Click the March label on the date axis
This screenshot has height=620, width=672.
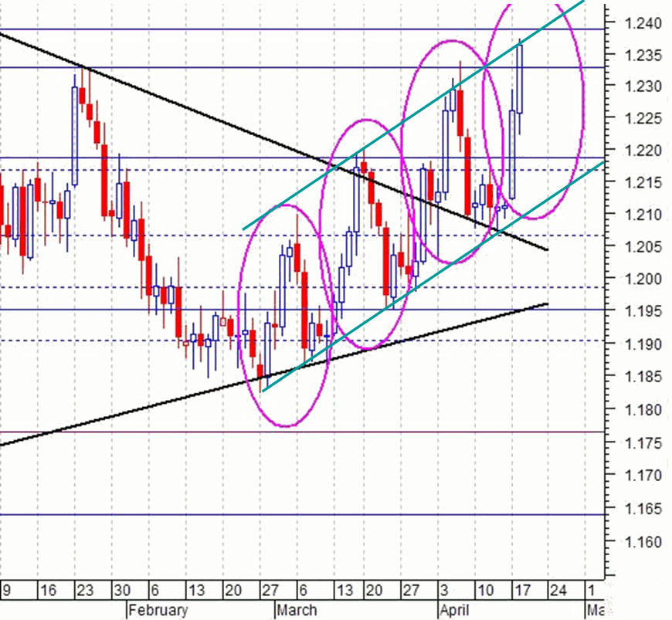tap(297, 610)
